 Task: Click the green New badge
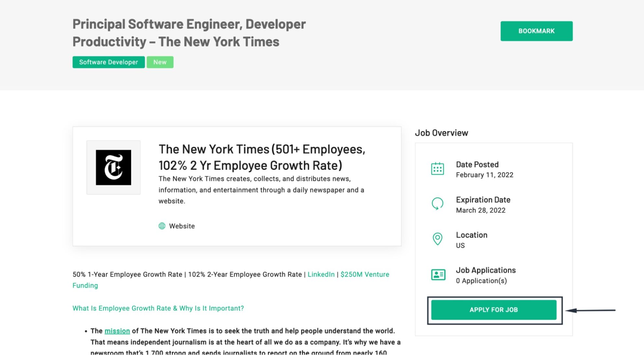[160, 62]
